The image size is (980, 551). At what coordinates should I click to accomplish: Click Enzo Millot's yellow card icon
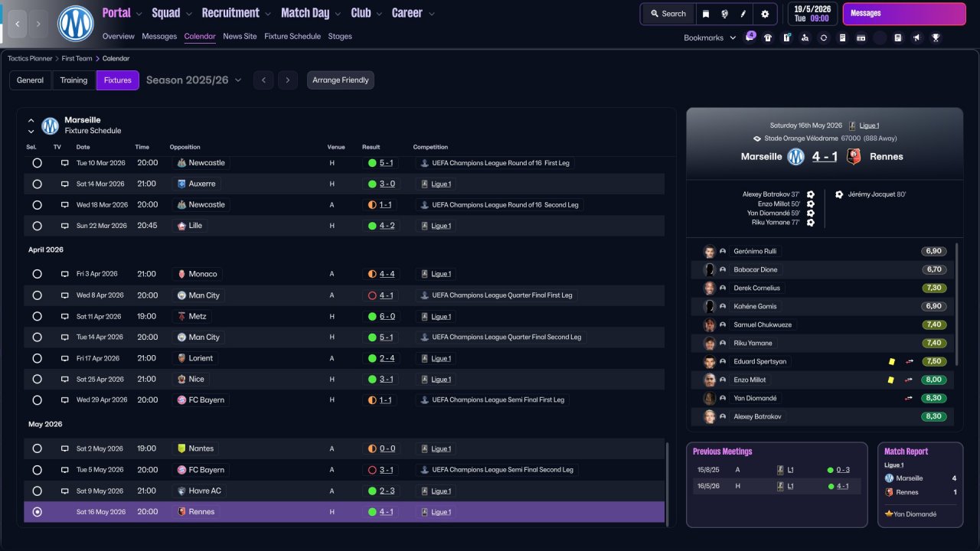tap(891, 380)
